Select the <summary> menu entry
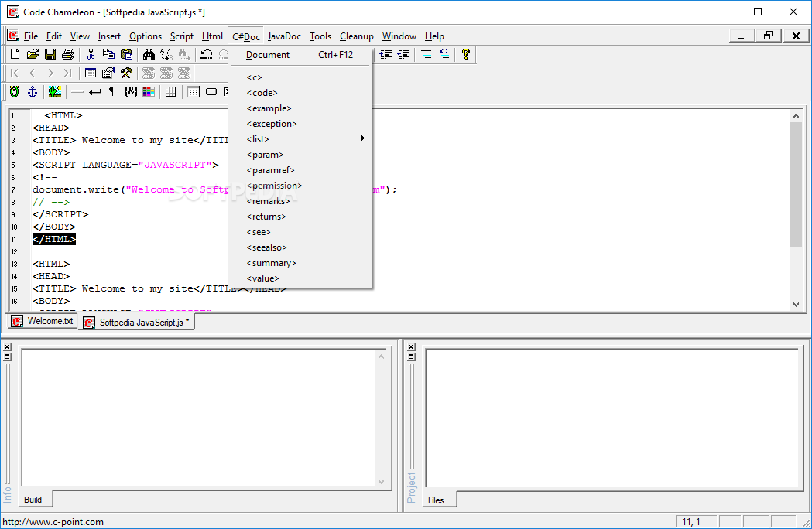The width and height of the screenshot is (812, 529). pos(300,264)
